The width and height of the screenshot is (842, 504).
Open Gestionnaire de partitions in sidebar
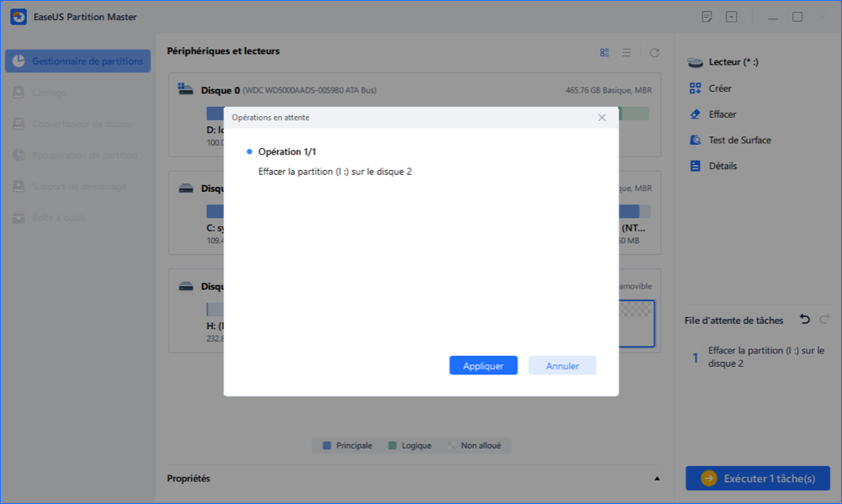tap(77, 61)
